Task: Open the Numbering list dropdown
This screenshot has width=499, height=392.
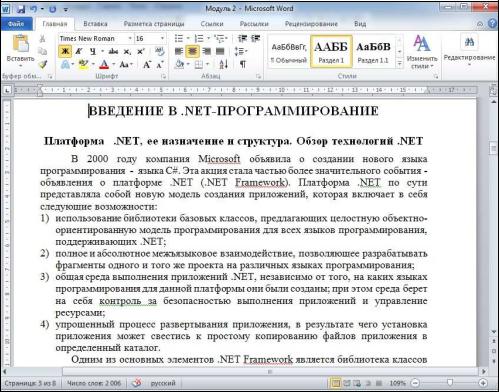Action: [208, 39]
